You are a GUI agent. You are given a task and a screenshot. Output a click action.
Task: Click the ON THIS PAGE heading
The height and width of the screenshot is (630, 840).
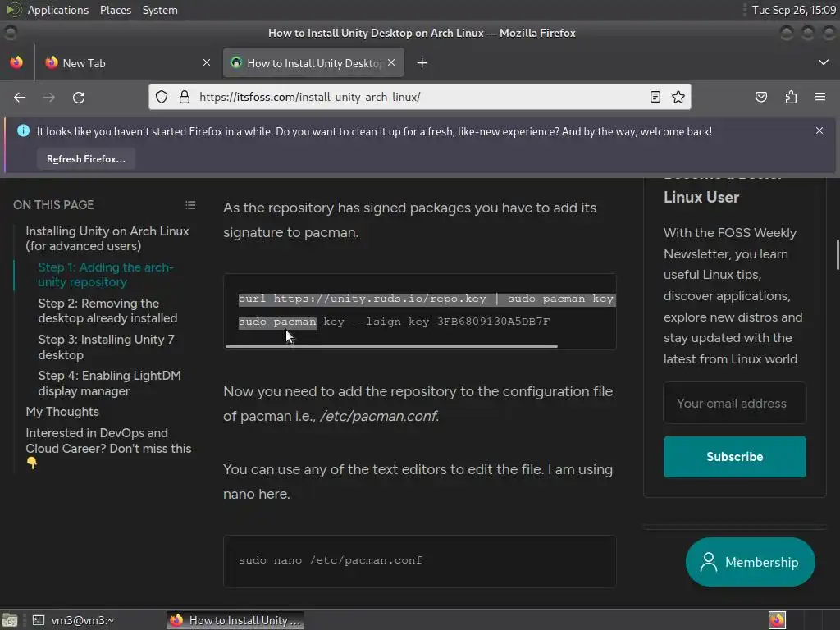53,205
